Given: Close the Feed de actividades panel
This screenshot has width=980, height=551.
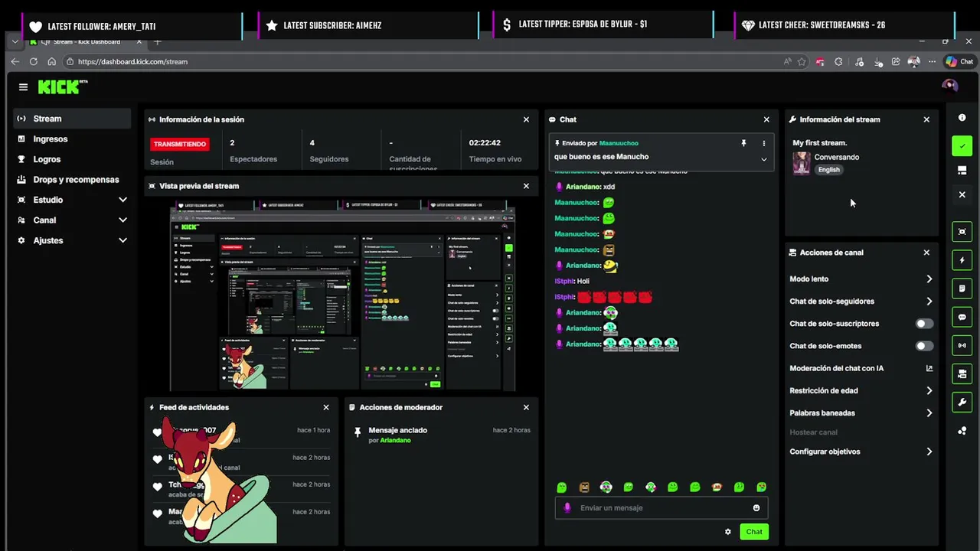Looking at the screenshot, I should coord(326,407).
